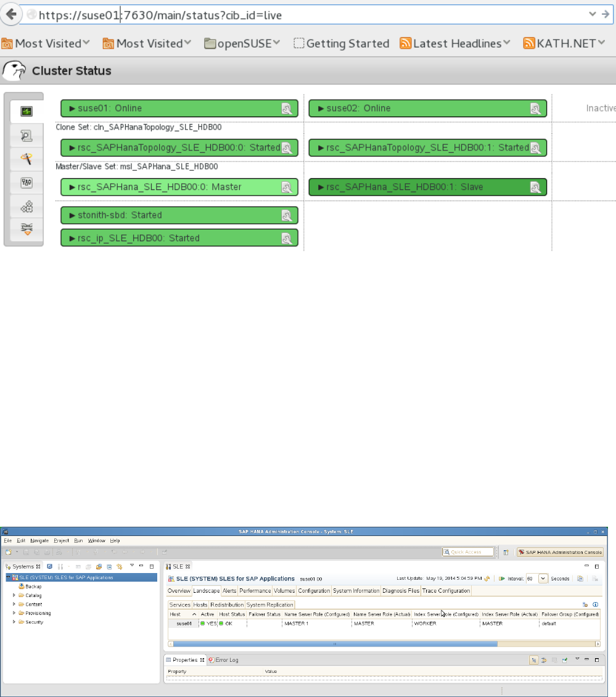This screenshot has width=616, height=697.
Task: Click refresh icon next to Last Update time
Action: [x=487, y=579]
